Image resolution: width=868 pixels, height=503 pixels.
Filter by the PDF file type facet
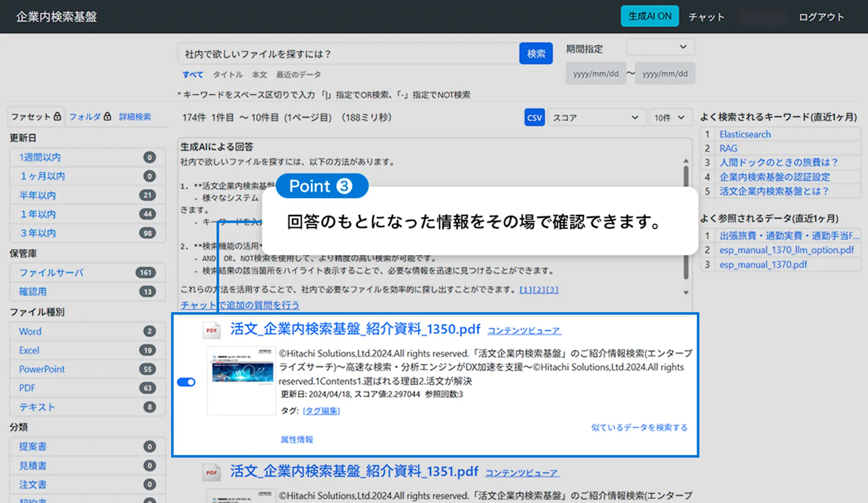(27, 388)
